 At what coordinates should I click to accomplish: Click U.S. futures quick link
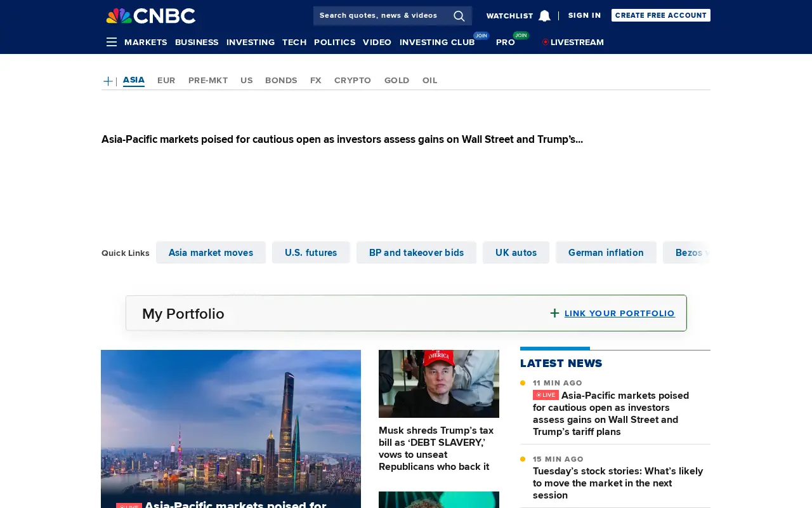[311, 253]
